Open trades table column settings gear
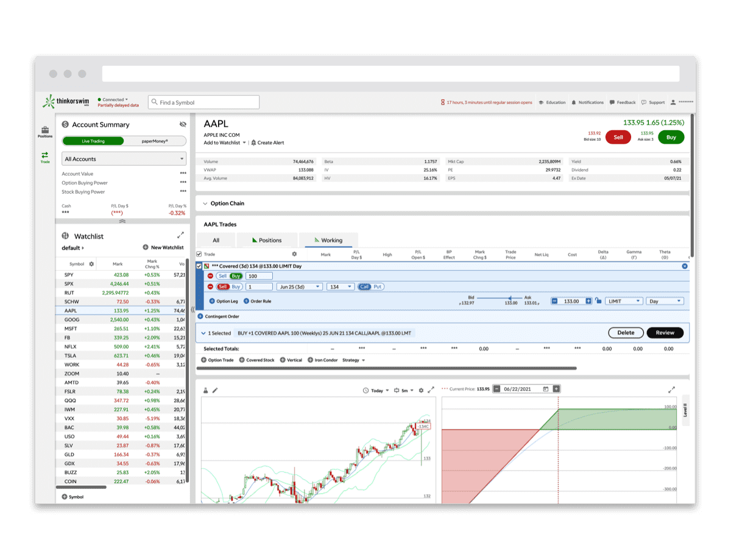Screen dimensions: 731x560 point(294,254)
